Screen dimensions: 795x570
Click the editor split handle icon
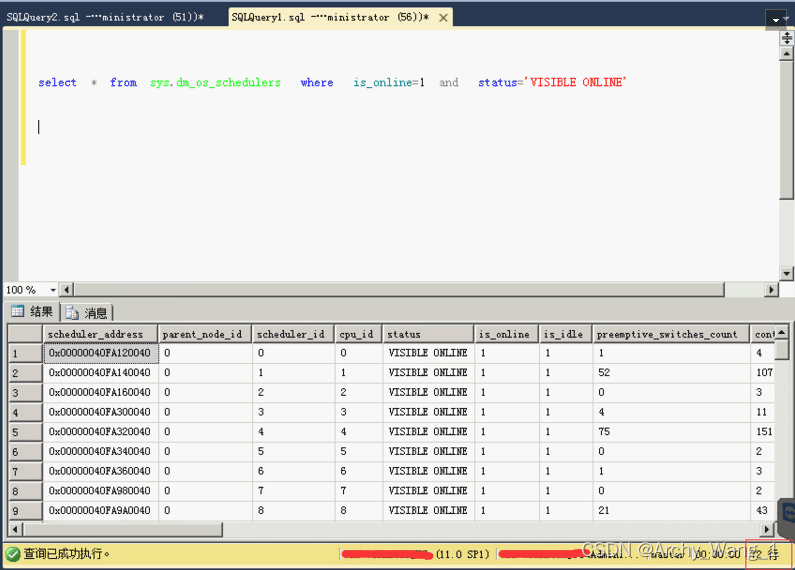coord(786,38)
